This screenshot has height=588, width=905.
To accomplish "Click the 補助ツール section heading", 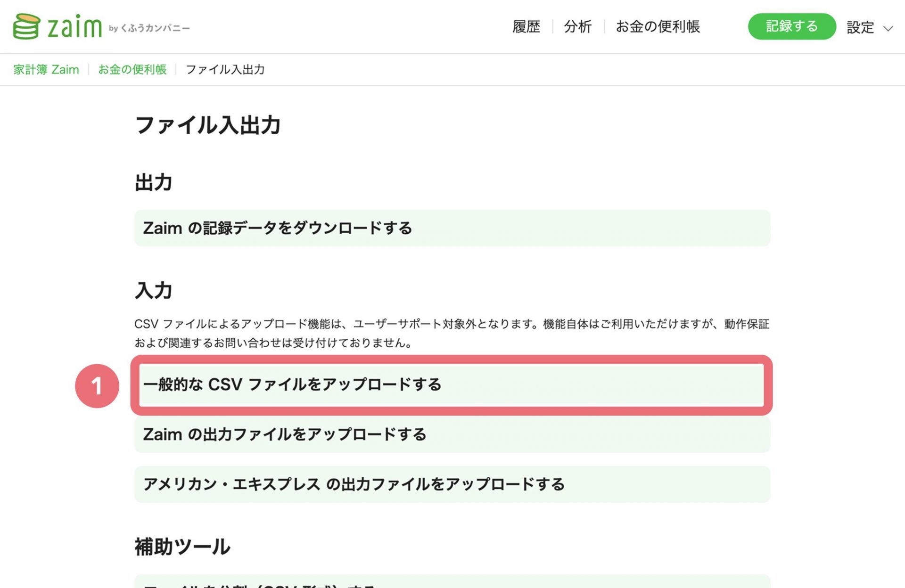I will coord(182,547).
